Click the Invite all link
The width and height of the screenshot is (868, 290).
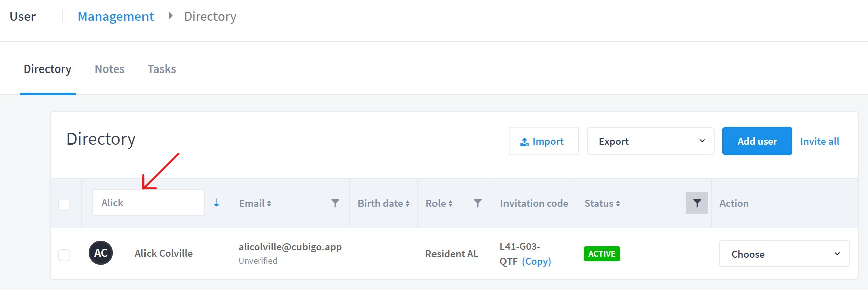(820, 141)
